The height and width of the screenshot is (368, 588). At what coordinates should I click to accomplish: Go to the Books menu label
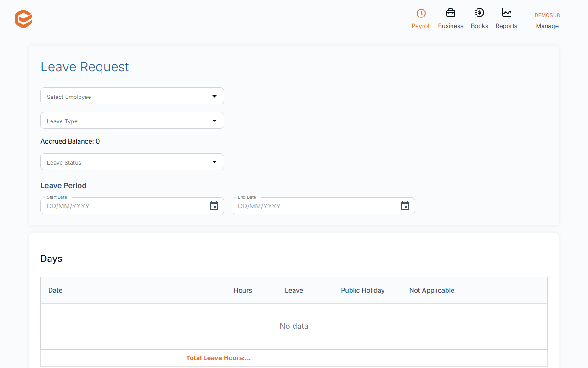[480, 26]
